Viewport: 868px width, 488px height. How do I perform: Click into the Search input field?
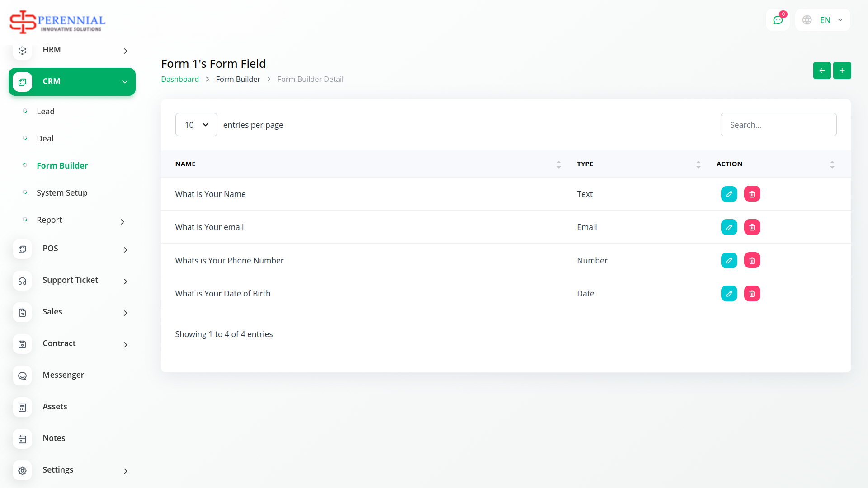pyautogui.click(x=778, y=125)
